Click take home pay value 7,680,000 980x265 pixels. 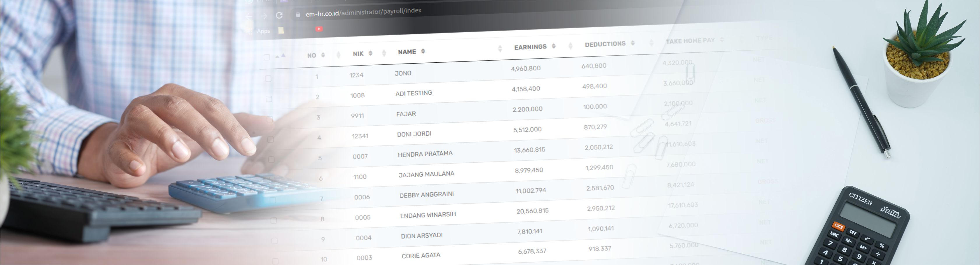[x=681, y=164]
